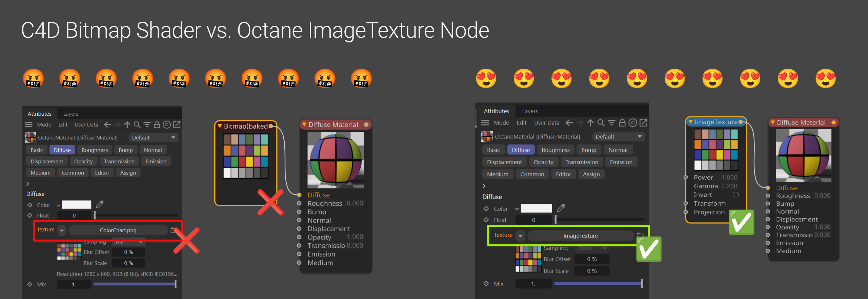
Task: Open the Texture dropdown arrow beside ColorChart.png
Action: 62,230
